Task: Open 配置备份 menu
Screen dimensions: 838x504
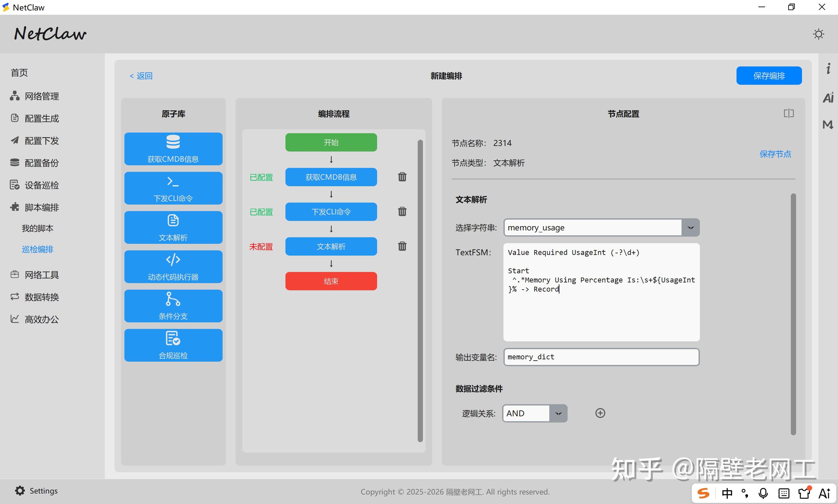Action: pos(35,163)
